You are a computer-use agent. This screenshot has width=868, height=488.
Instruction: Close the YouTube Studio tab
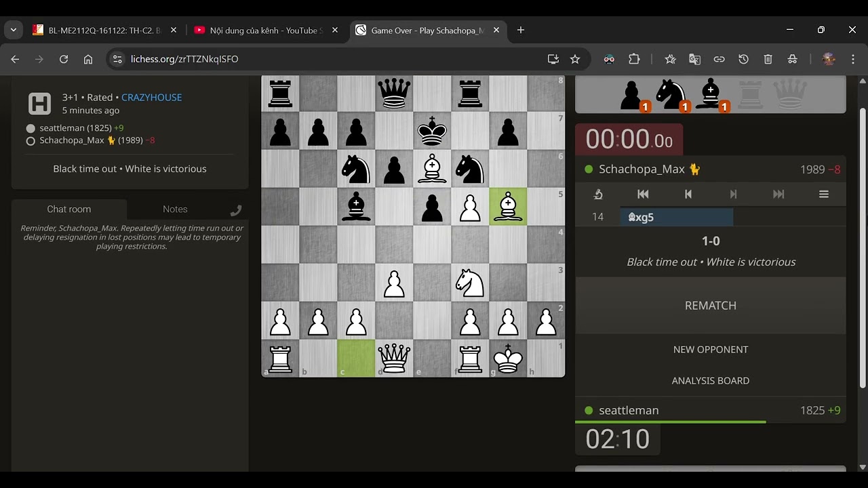pos(335,30)
